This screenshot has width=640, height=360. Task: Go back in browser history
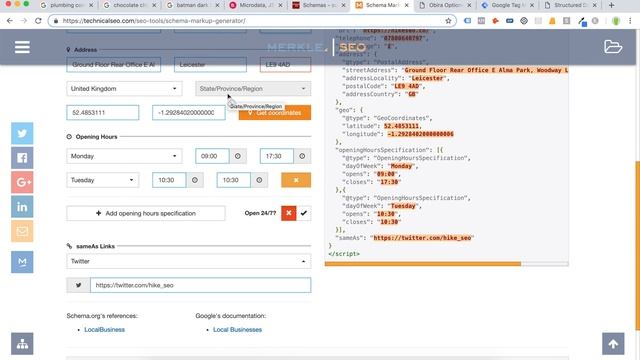[x=10, y=21]
